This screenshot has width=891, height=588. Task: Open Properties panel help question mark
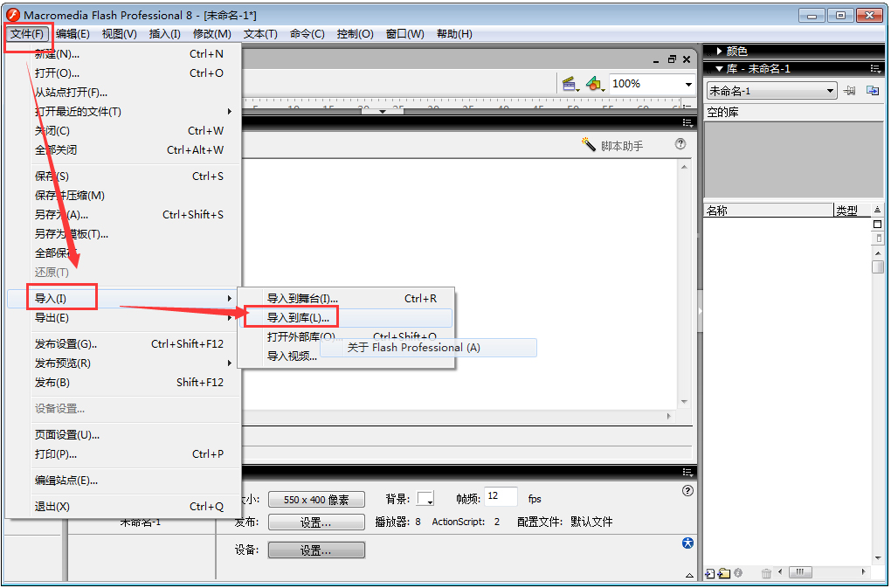pos(687,491)
